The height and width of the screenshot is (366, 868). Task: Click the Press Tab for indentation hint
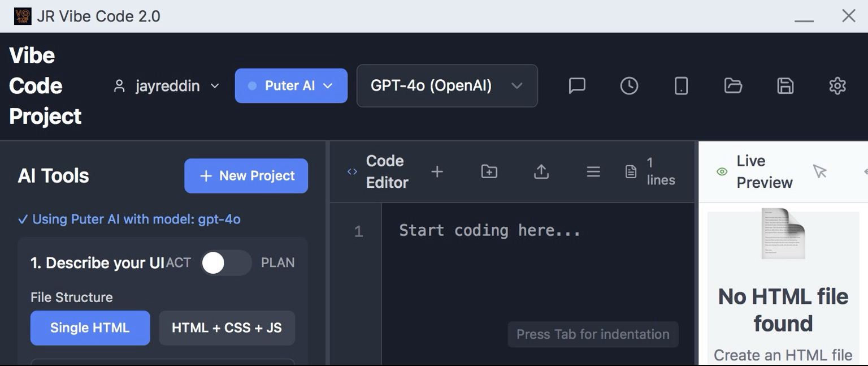[593, 334]
